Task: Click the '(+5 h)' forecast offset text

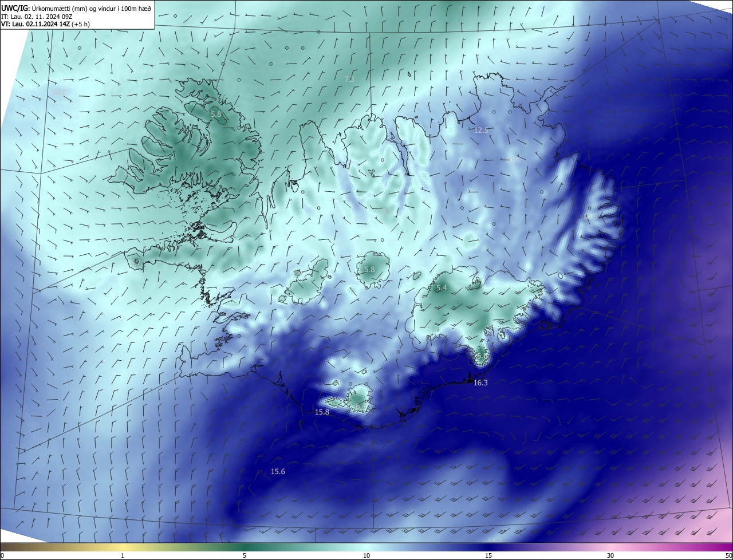Action: tap(81, 24)
